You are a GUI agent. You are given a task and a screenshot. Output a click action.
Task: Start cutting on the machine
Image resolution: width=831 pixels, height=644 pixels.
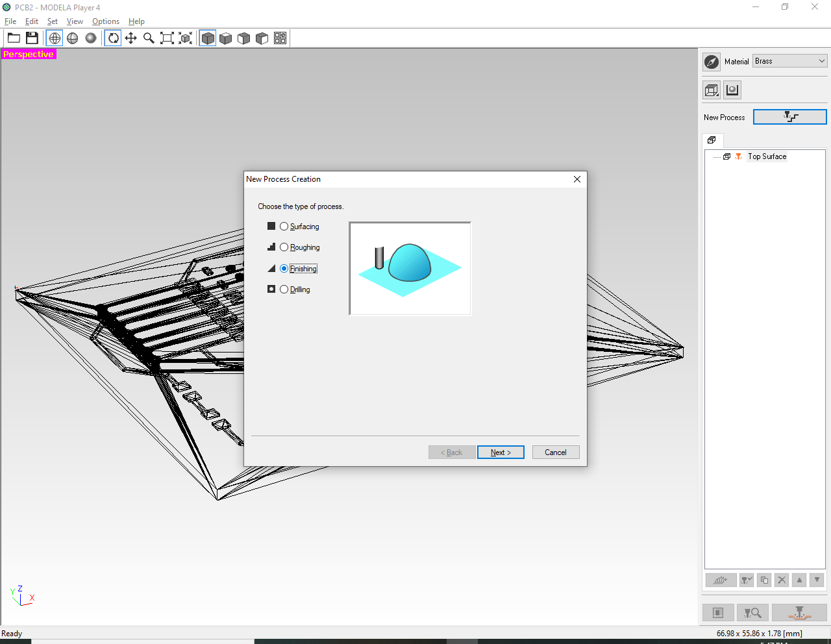pos(799,612)
